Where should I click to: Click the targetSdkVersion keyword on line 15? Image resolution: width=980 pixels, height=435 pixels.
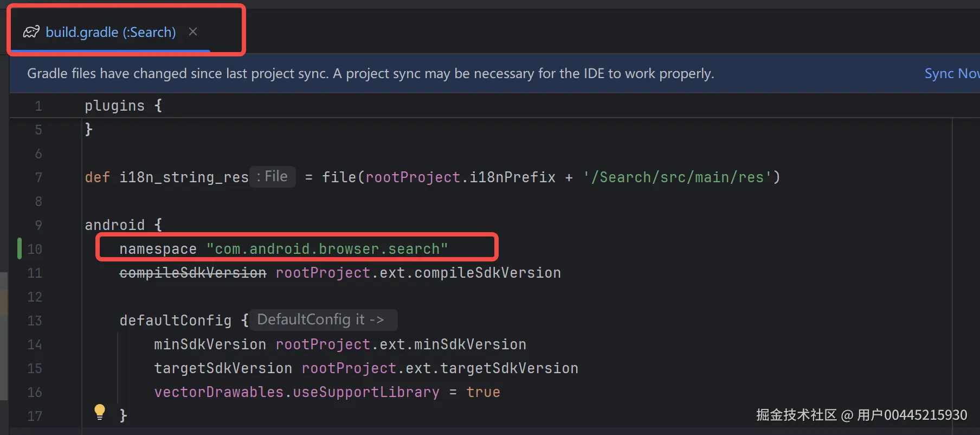223,368
